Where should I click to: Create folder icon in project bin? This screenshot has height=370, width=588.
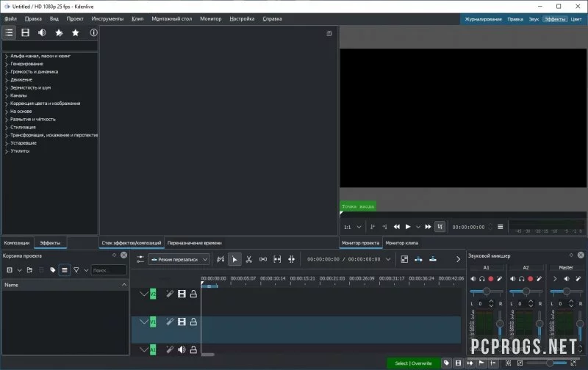(29, 270)
